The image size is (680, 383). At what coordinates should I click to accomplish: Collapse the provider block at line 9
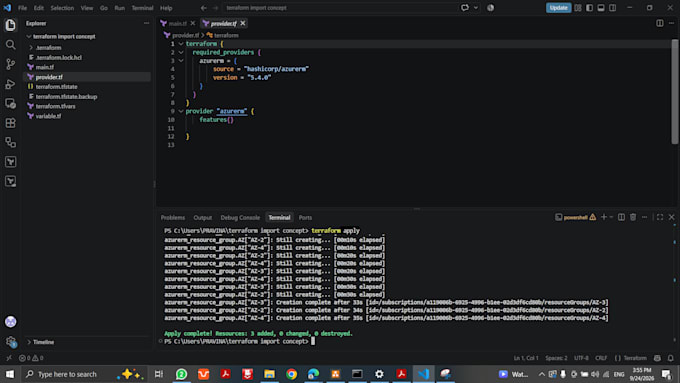[181, 111]
